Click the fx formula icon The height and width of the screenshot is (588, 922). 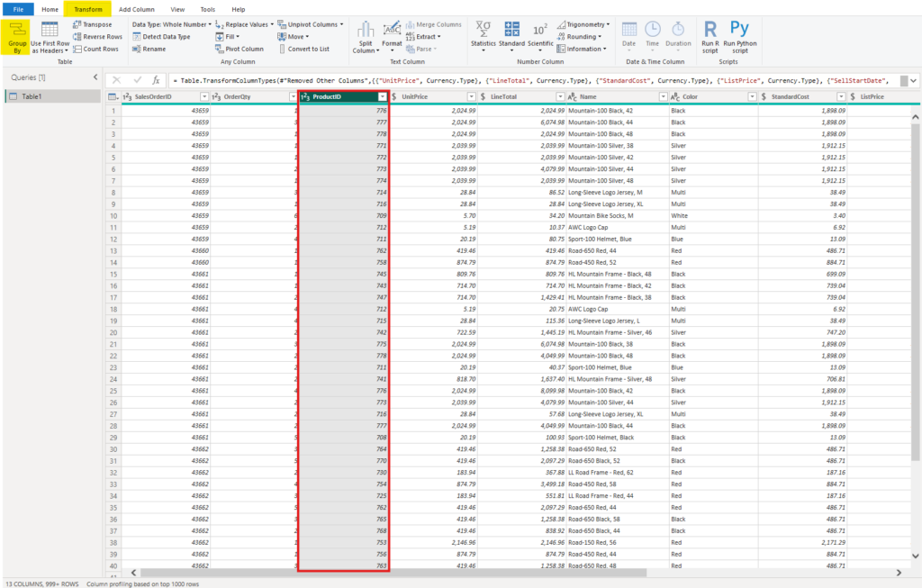click(156, 80)
